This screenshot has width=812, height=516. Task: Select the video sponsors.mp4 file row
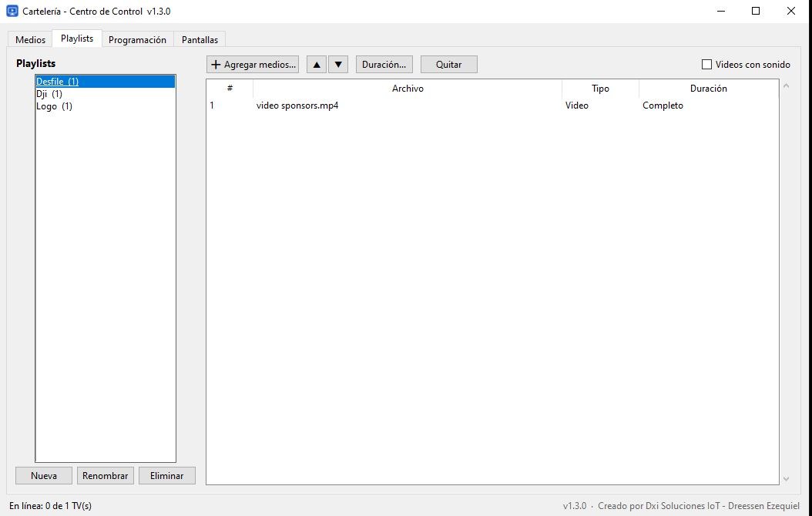[492, 106]
